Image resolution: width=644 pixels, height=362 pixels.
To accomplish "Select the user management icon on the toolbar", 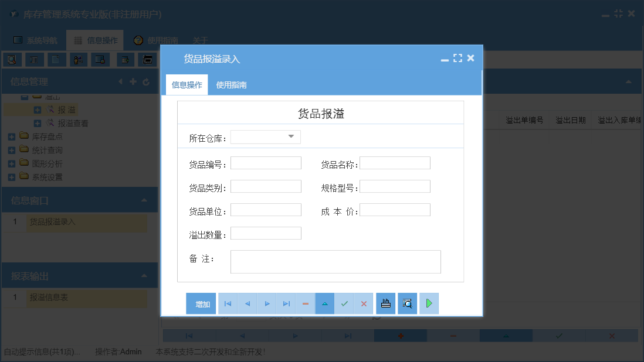I will 78,59.
